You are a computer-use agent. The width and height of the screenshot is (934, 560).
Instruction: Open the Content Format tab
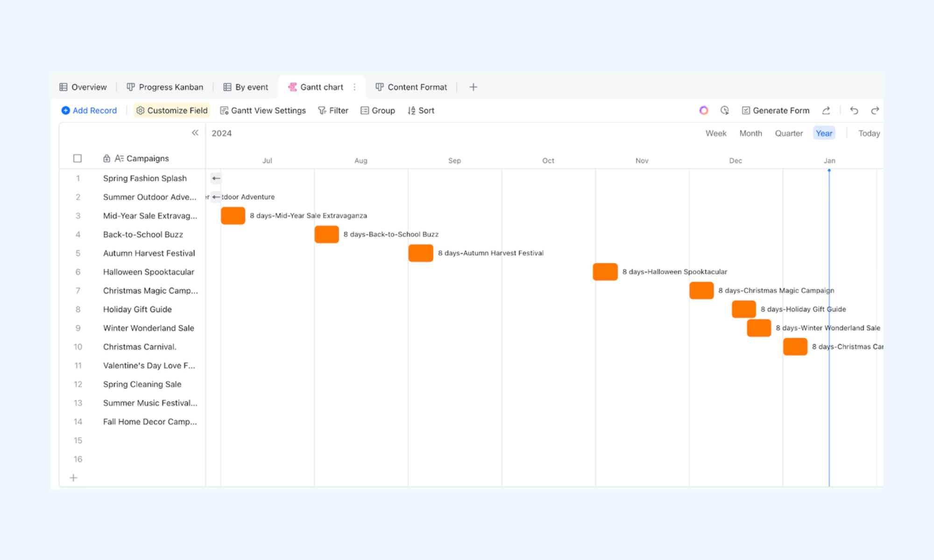tap(411, 87)
